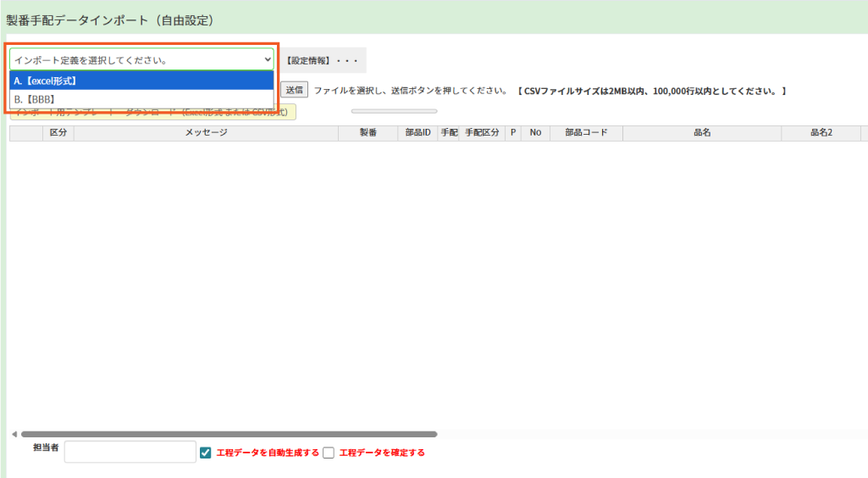
Task: Click the 担当者 input field
Action: coord(130,452)
